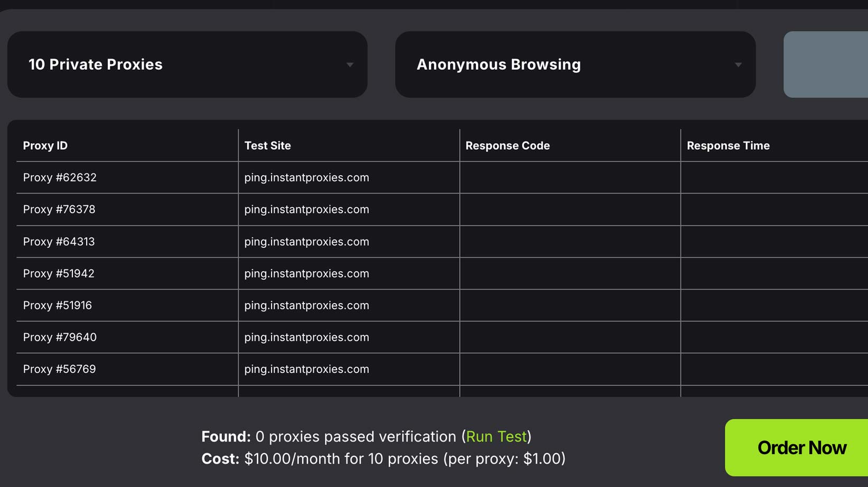Click the arrow beside 10 Private Proxies
This screenshot has width=868, height=487.
point(350,65)
